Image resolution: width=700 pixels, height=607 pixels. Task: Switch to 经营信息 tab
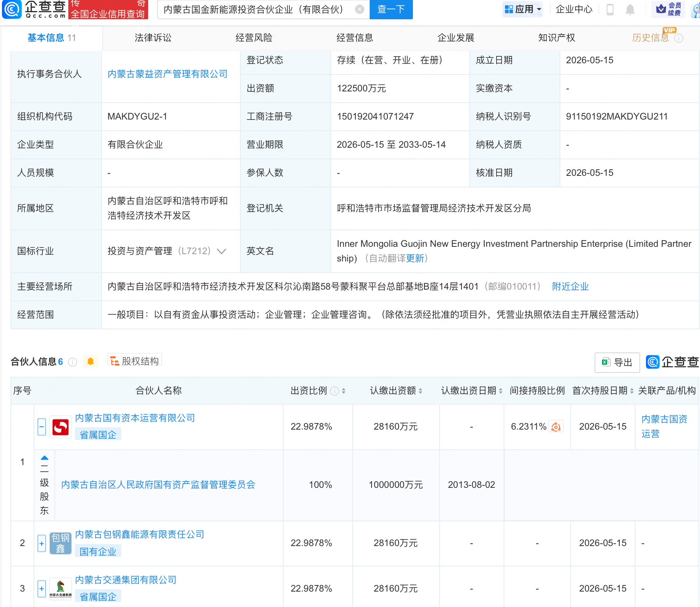pos(355,38)
